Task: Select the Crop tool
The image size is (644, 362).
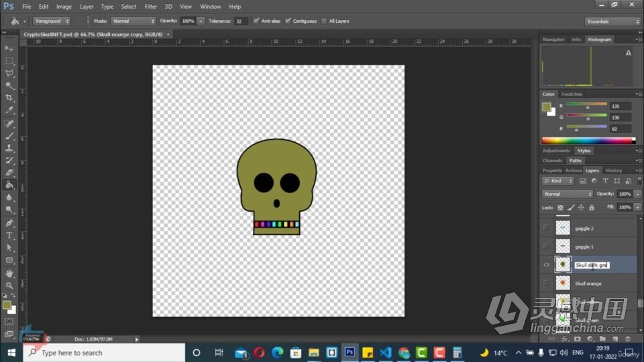Action: (9, 98)
